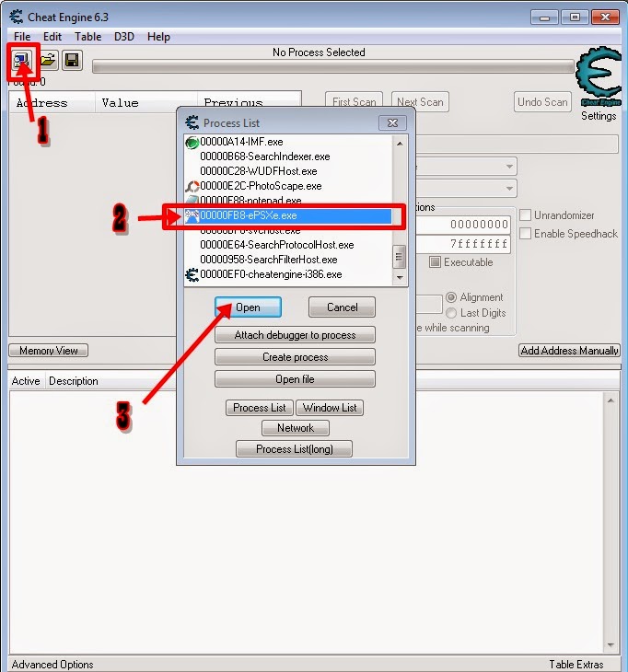Click the Memory View button
Viewport: 628px width, 672px height.
(x=49, y=351)
